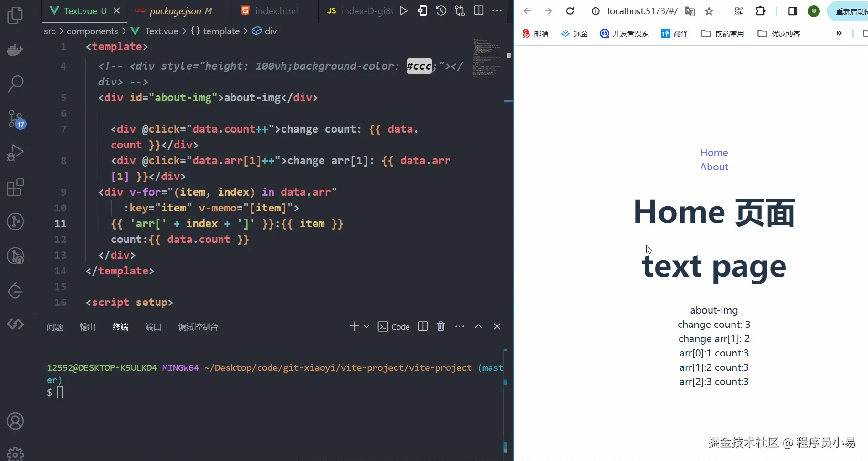Open the Text.vue breadcrumb

155,31
